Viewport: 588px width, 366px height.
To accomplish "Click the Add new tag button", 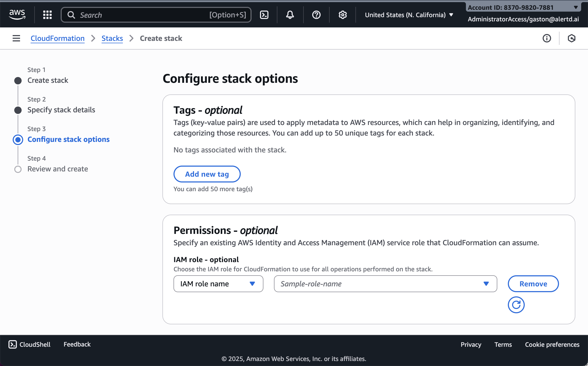I will click(x=207, y=174).
